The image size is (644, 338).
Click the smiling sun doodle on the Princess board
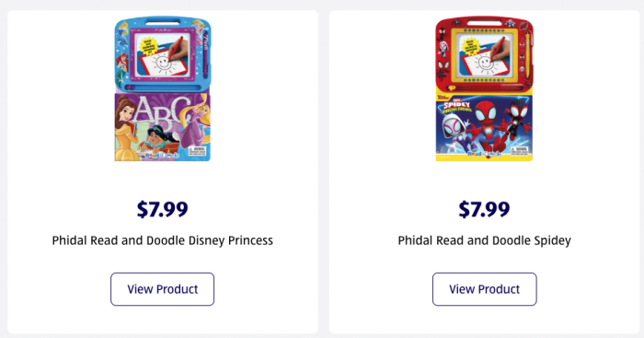coord(163,63)
